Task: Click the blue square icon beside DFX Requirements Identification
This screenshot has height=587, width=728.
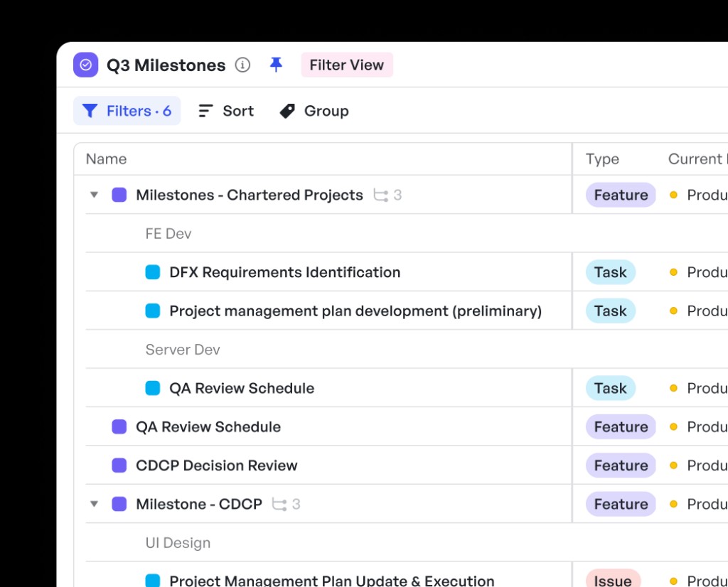Action: coord(153,272)
